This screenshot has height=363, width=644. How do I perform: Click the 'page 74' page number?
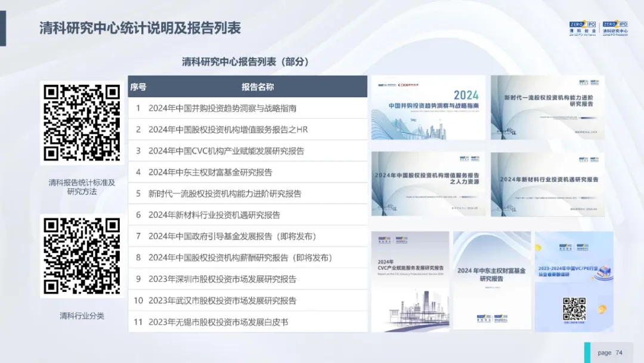click(610, 353)
